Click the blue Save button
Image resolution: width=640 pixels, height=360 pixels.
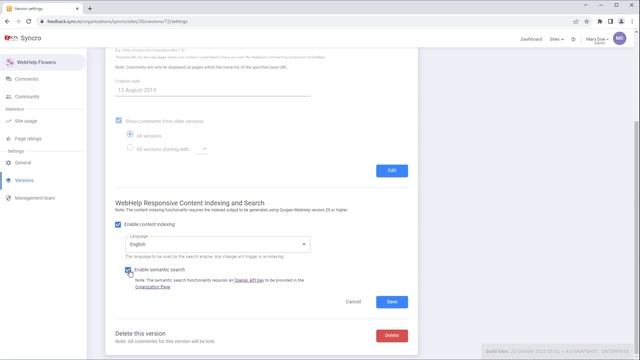pos(392,302)
